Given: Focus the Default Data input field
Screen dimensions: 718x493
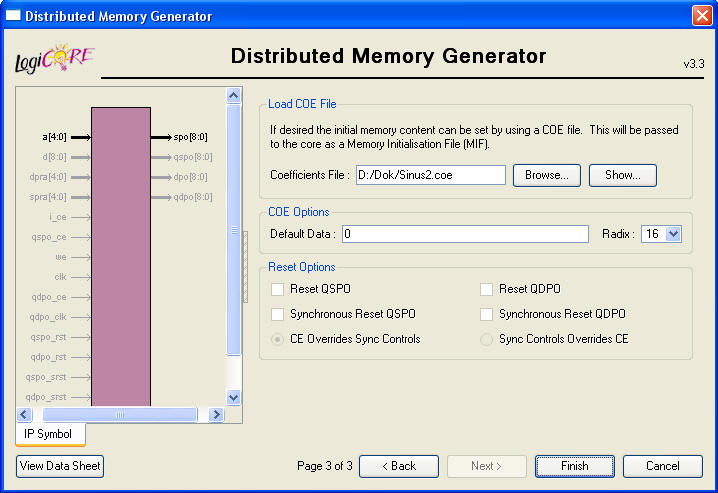Looking at the screenshot, I should [x=465, y=234].
